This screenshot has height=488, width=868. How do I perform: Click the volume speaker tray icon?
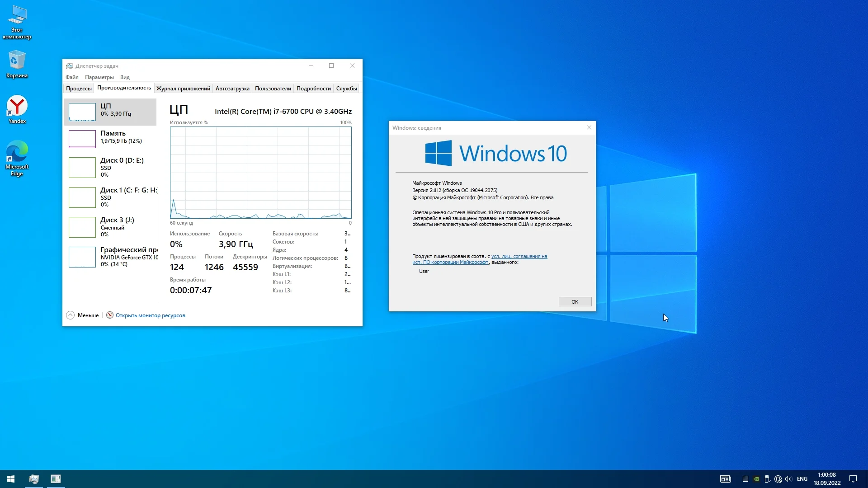click(788, 479)
